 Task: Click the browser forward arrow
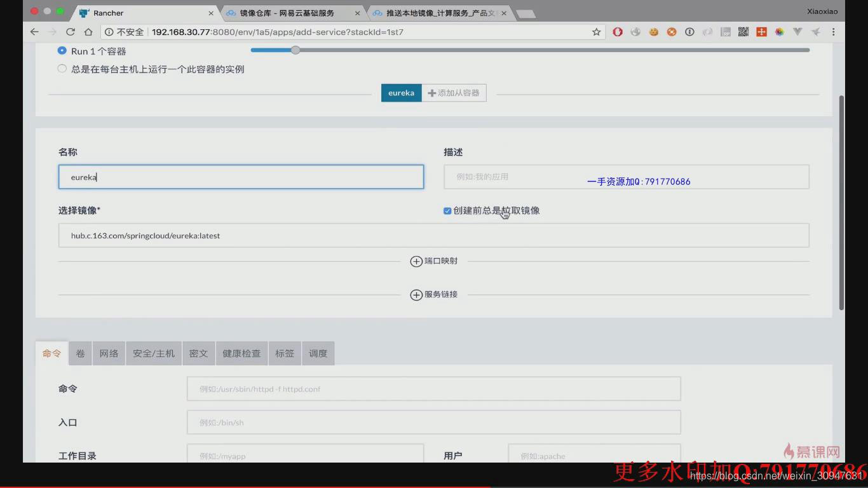[52, 32]
